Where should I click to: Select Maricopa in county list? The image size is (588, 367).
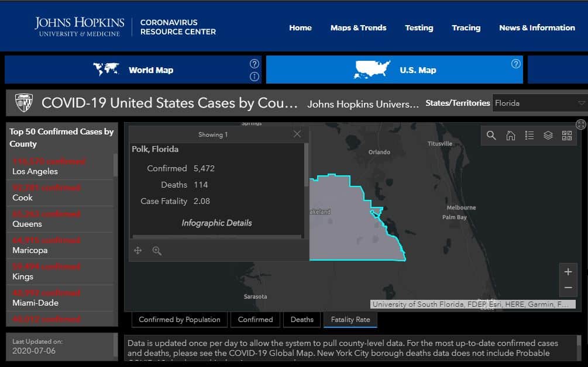(60, 245)
